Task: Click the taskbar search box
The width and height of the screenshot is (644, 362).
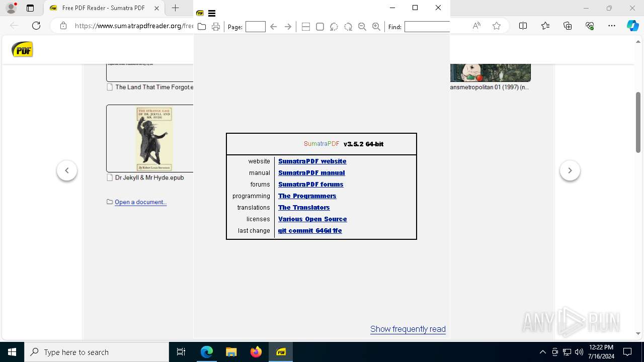Action: click(x=97, y=352)
